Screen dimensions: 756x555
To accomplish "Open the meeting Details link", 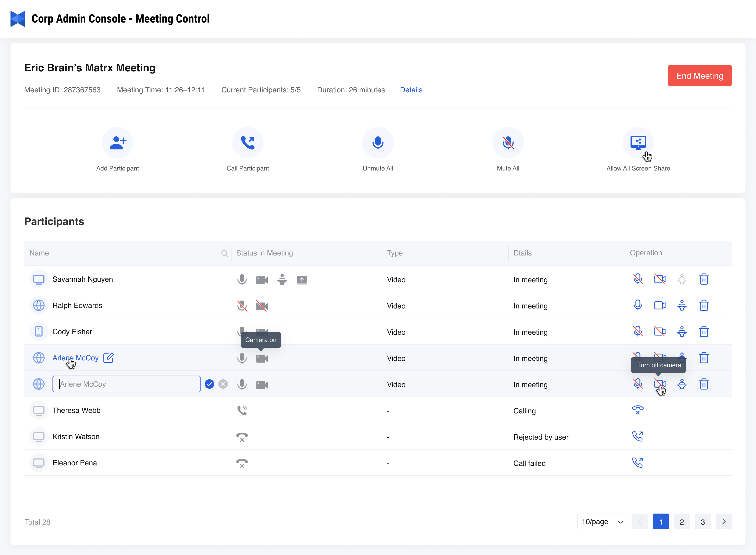I will click(x=411, y=90).
